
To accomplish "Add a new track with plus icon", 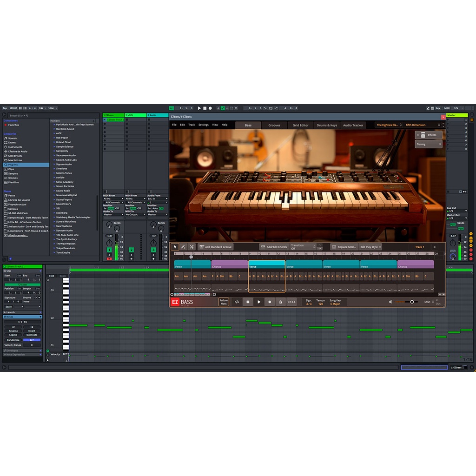I will [x=435, y=247].
